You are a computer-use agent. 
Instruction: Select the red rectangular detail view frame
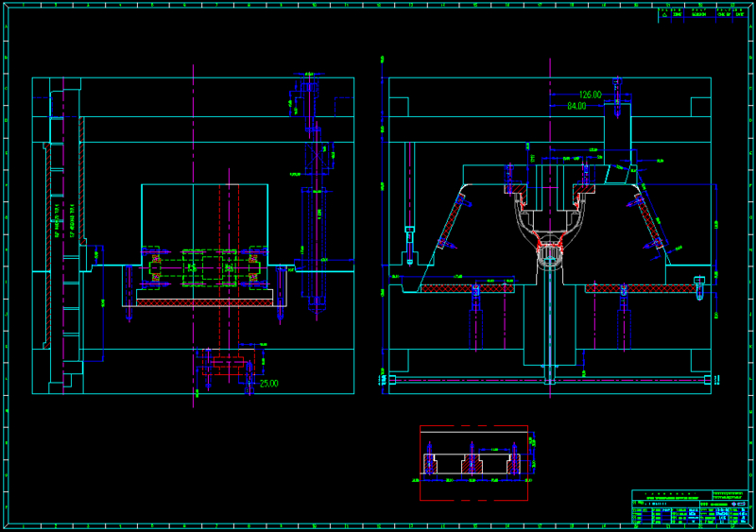click(474, 463)
